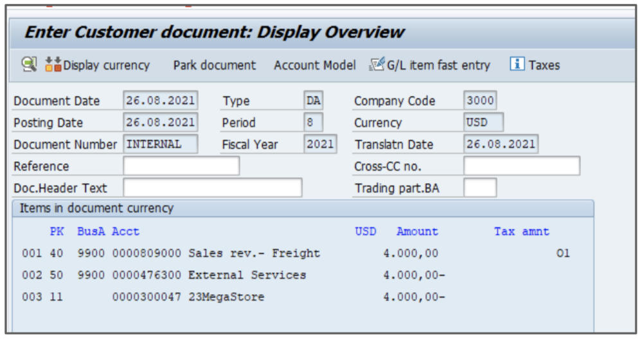Select line item 001 Sales rev.- Freight
644x339 pixels.
pyautogui.click(x=253, y=254)
